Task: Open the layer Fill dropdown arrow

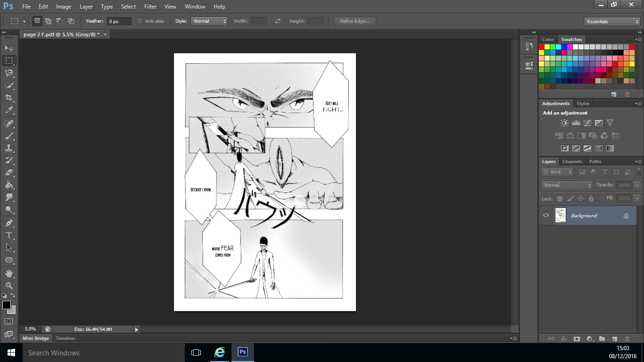Action: pyautogui.click(x=637, y=198)
